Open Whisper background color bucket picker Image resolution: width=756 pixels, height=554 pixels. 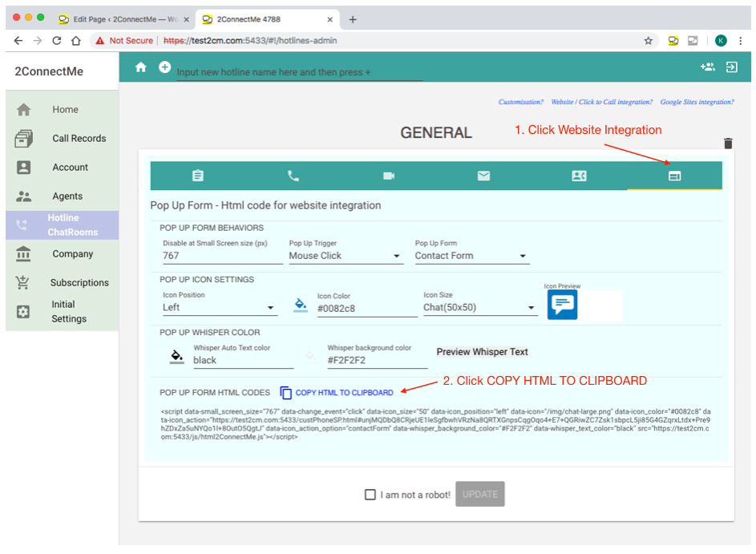pos(310,356)
